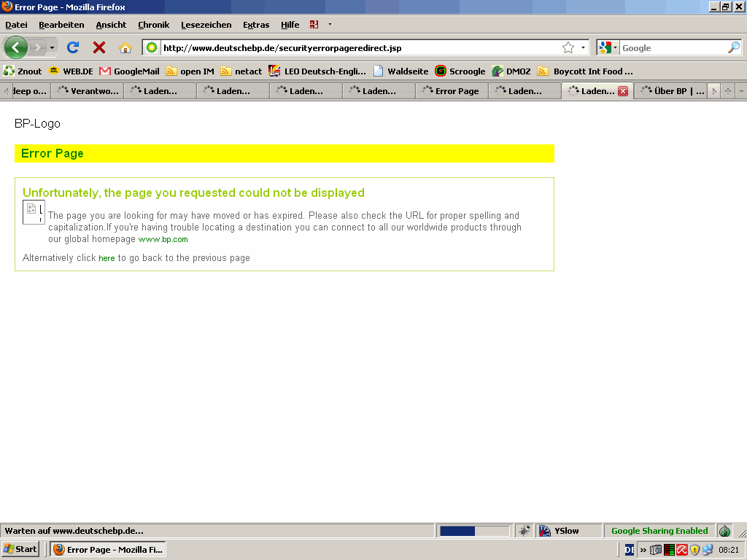Follow the www.bp.com link
This screenshot has width=747, height=560.
tap(163, 239)
